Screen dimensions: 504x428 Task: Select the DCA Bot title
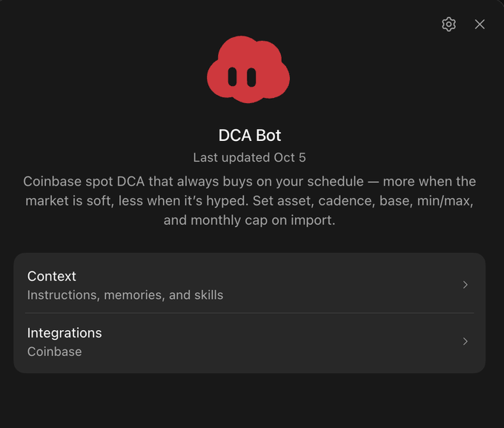tap(250, 135)
